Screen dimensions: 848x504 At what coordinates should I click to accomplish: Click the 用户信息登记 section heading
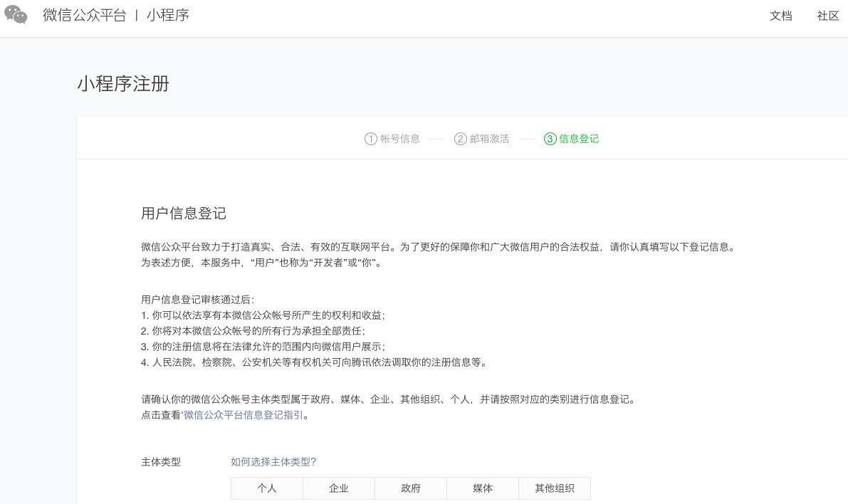click(x=183, y=214)
